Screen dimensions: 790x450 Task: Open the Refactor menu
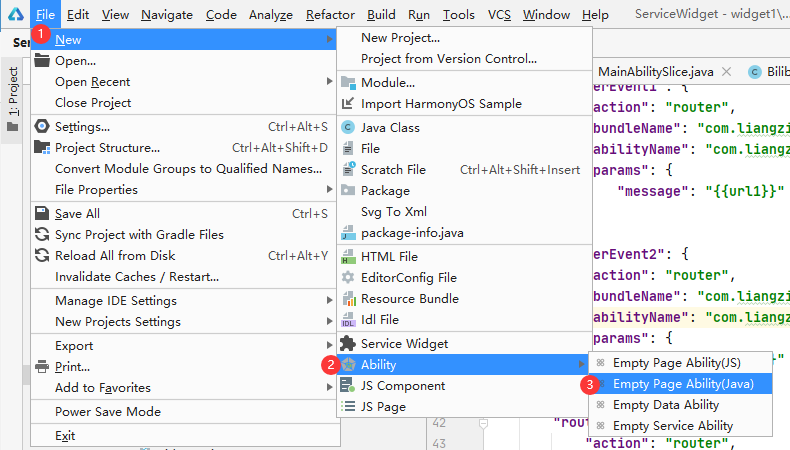[x=330, y=15]
